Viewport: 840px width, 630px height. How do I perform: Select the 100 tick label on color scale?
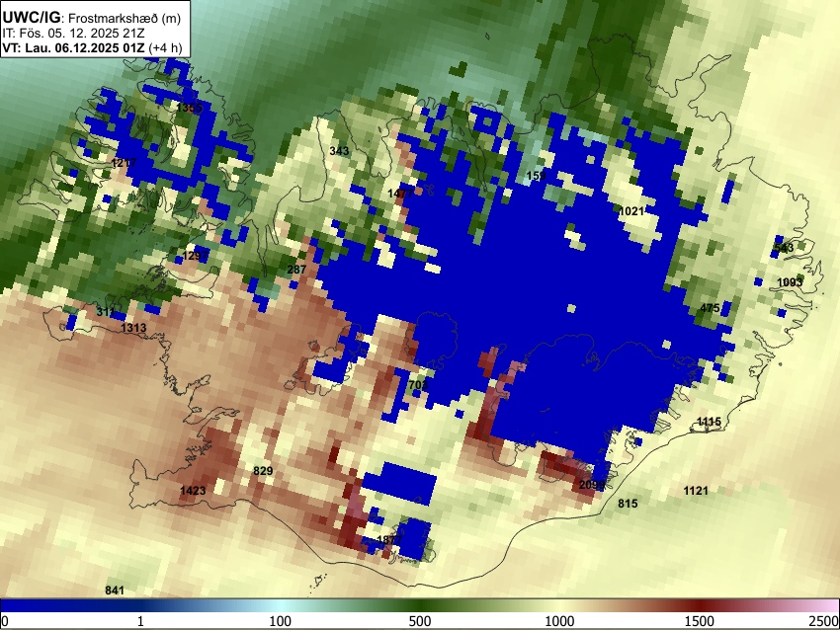[x=280, y=621]
